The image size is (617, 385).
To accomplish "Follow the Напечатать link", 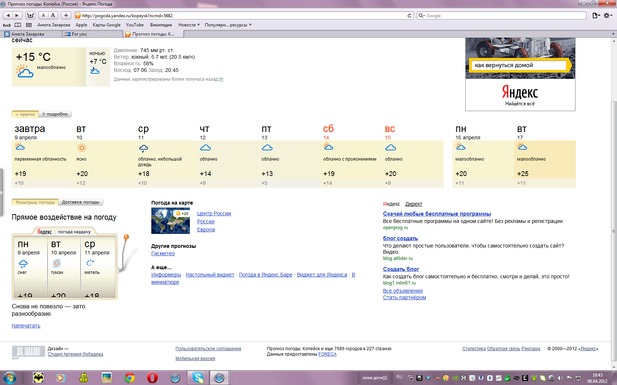I will click(26, 326).
